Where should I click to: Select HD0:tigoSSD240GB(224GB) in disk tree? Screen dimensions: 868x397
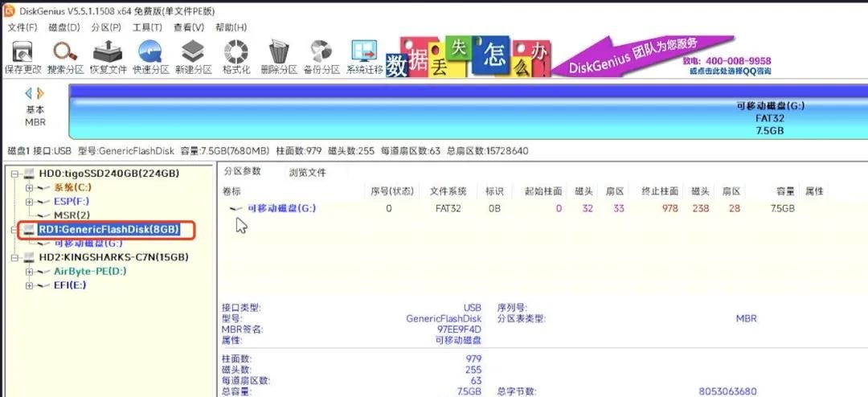(x=109, y=174)
